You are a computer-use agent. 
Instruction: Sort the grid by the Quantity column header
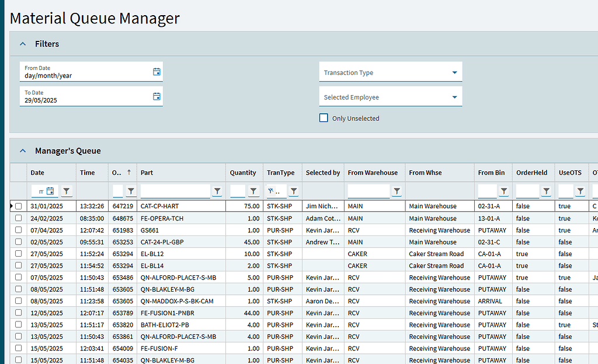click(x=243, y=172)
